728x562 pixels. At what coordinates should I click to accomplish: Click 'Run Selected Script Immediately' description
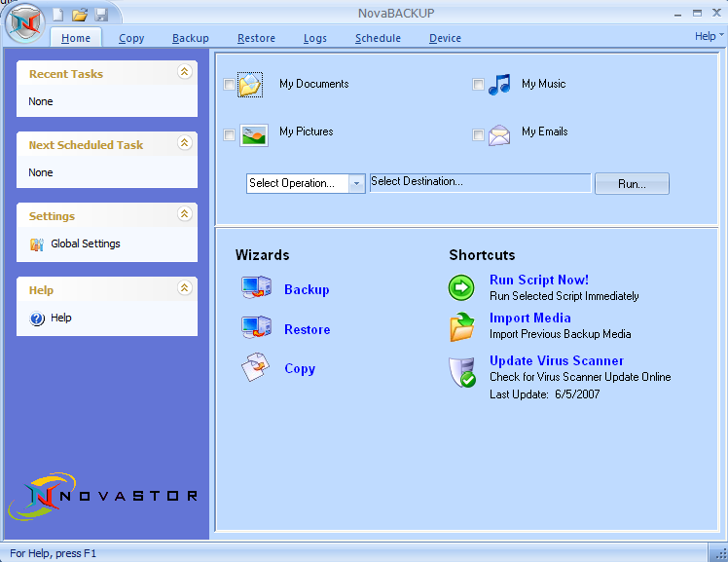pos(564,296)
